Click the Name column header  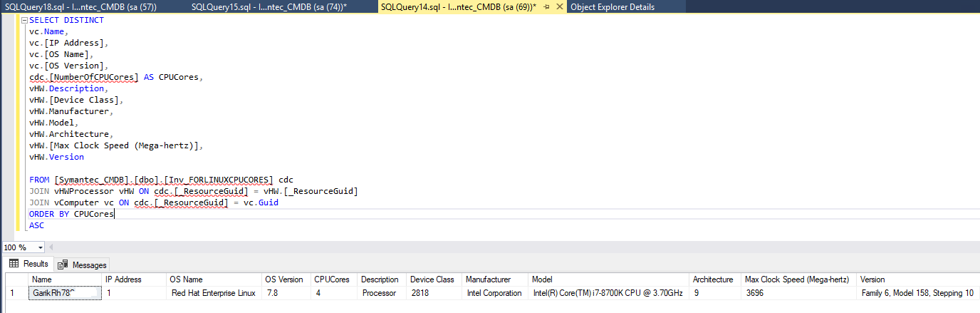66,279
